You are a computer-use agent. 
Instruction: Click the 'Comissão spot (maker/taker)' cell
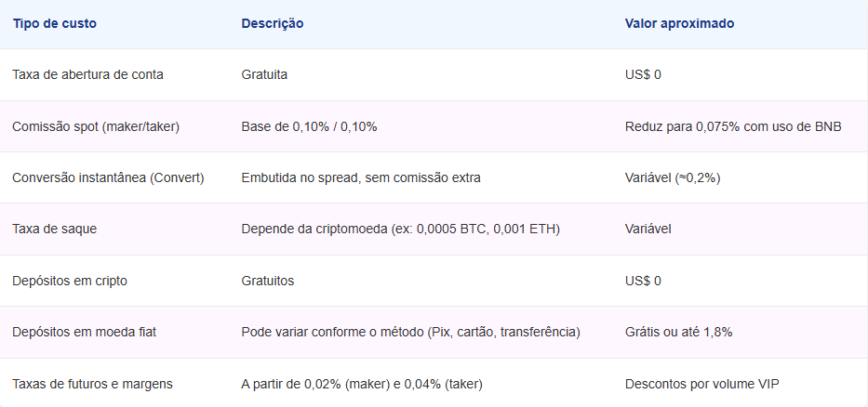pos(96,126)
